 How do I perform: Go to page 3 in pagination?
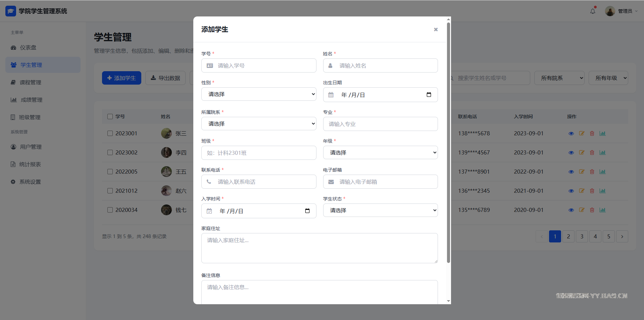[x=582, y=236]
